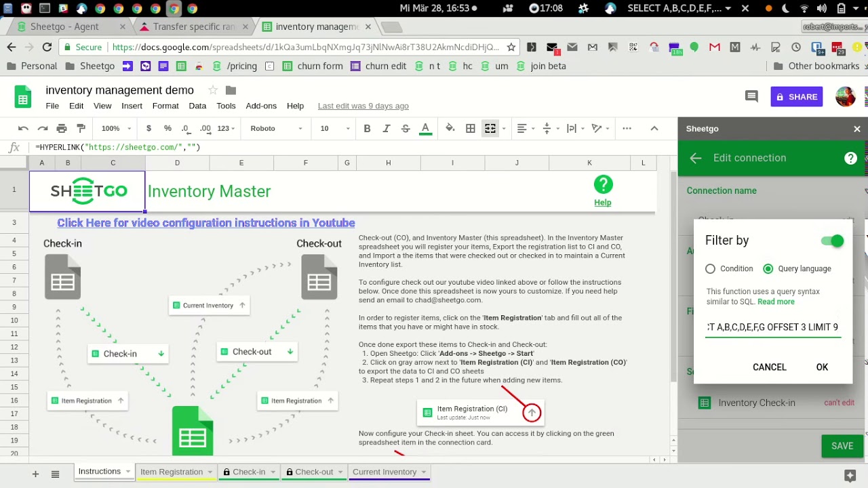Click the merge cells icon

[490, 128]
